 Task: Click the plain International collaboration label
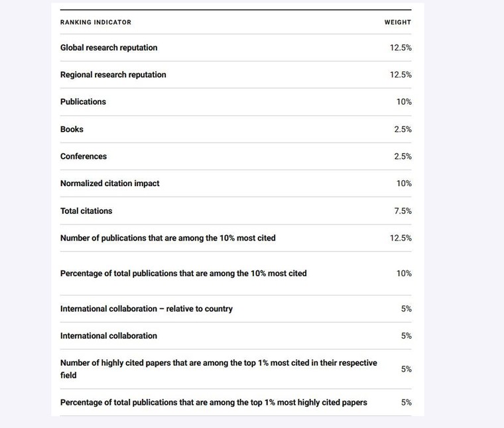109,336
